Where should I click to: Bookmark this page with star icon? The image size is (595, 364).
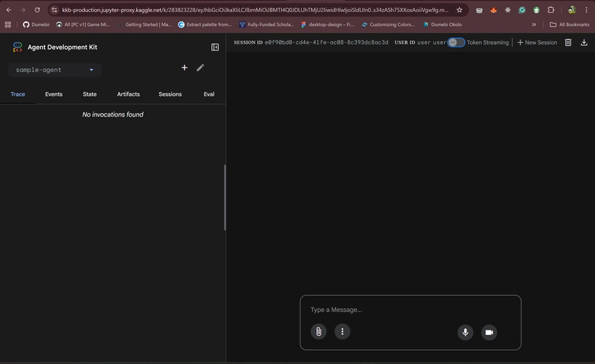tap(460, 10)
